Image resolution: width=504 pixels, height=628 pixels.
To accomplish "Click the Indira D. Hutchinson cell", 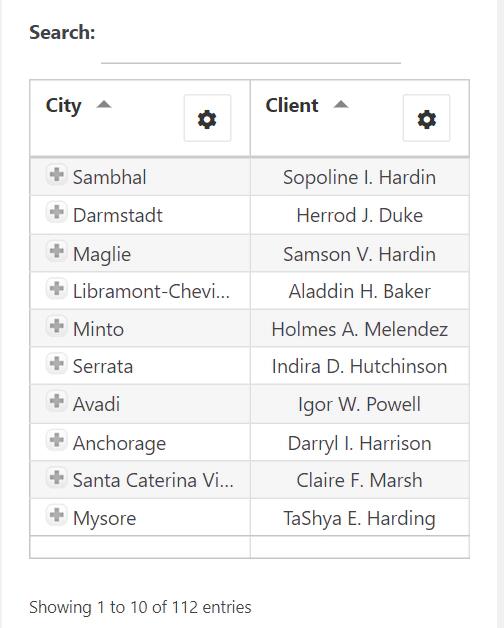I will [x=360, y=366].
